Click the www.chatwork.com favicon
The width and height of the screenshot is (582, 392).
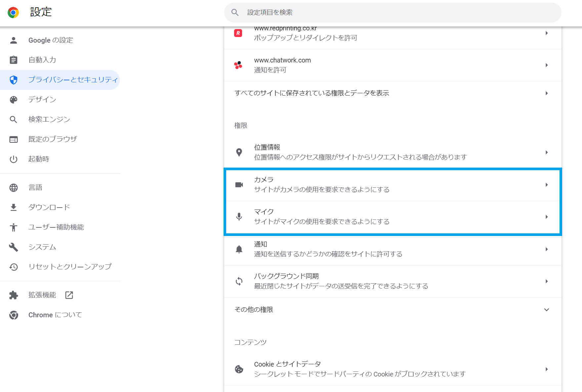238,65
